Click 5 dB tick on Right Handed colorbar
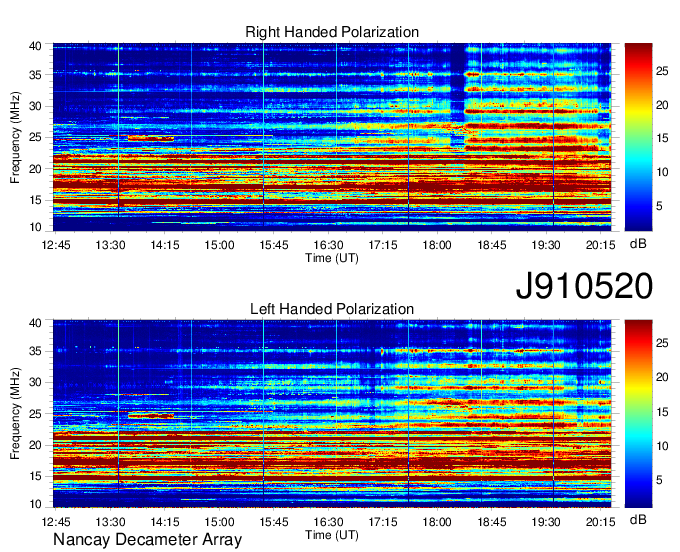This screenshot has width=680, height=552. [659, 206]
